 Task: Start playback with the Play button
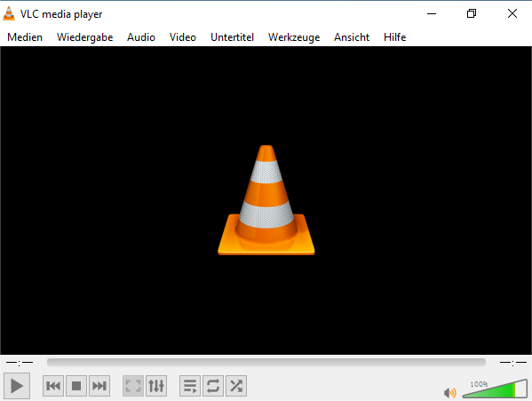(x=17, y=386)
